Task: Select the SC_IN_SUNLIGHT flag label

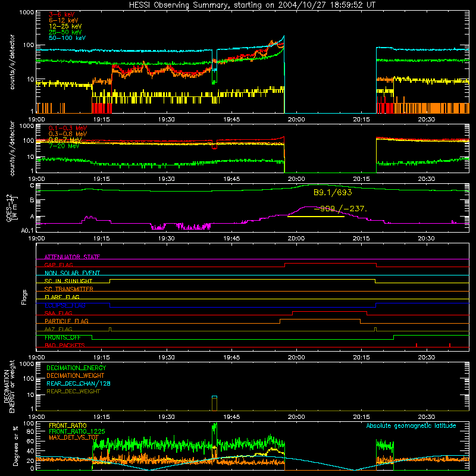Action: click(68, 281)
